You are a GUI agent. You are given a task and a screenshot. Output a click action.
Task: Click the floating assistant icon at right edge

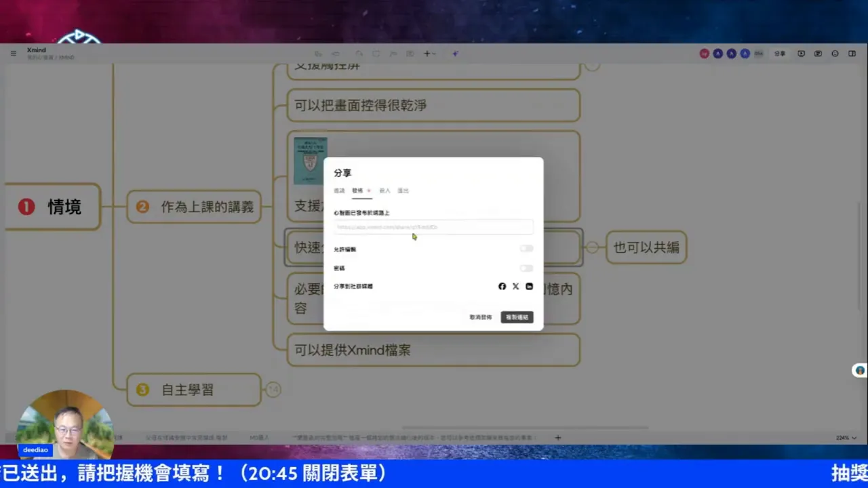coord(860,371)
